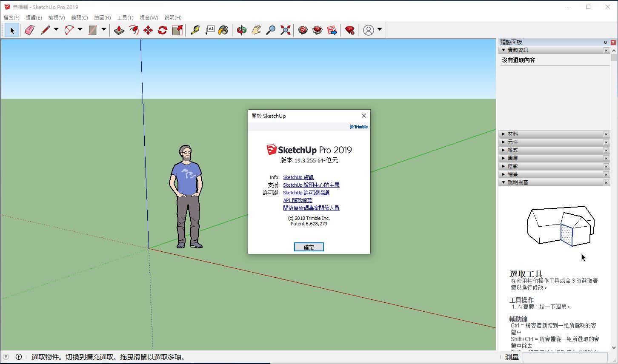Viewport: 618px width, 364px height.
Task: Click the human figure in the viewport
Action: pyautogui.click(x=186, y=197)
